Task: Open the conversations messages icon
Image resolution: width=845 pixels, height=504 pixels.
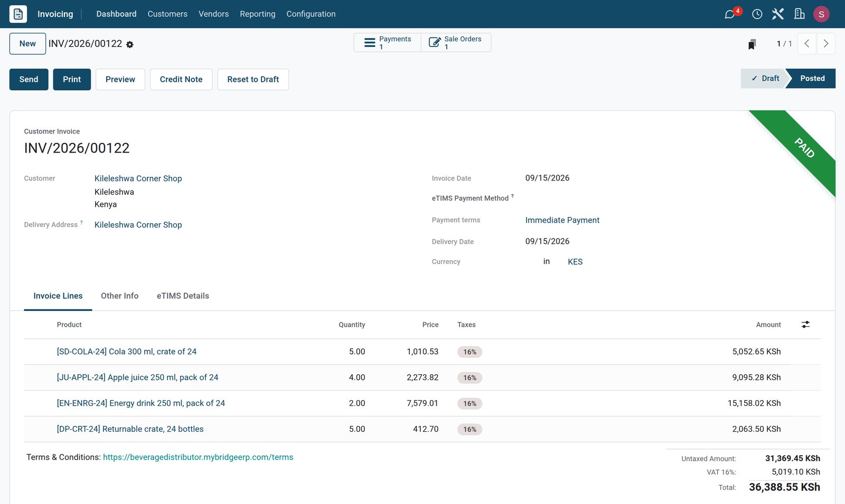Action: (x=730, y=14)
